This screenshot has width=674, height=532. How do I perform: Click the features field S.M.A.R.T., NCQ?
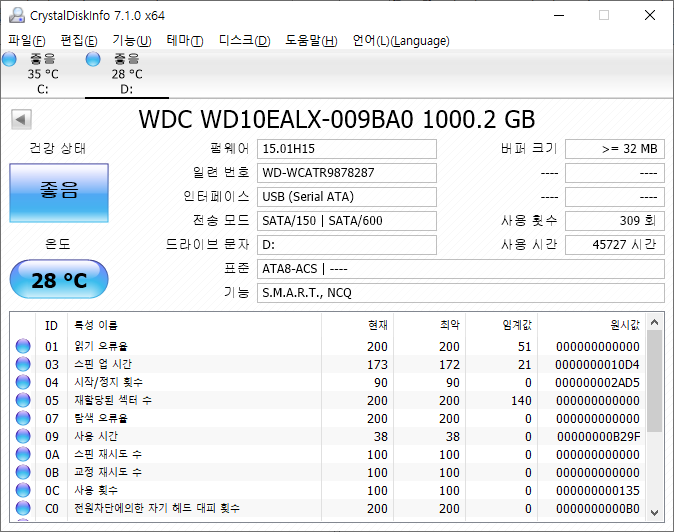461,293
